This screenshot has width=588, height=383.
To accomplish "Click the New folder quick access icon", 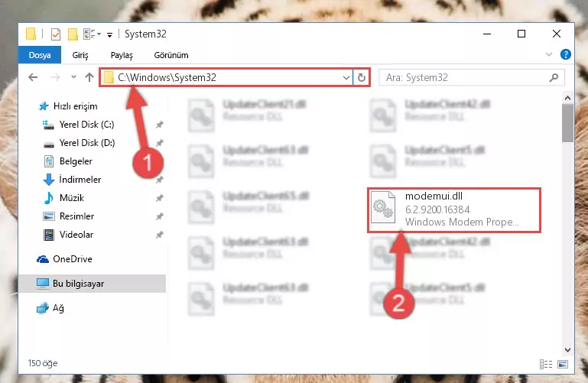I will pos(73,34).
